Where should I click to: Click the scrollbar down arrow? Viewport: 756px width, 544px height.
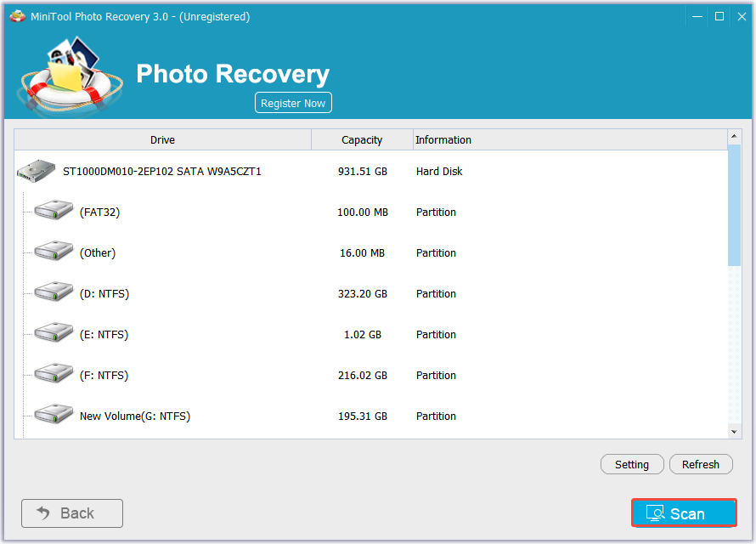(734, 429)
